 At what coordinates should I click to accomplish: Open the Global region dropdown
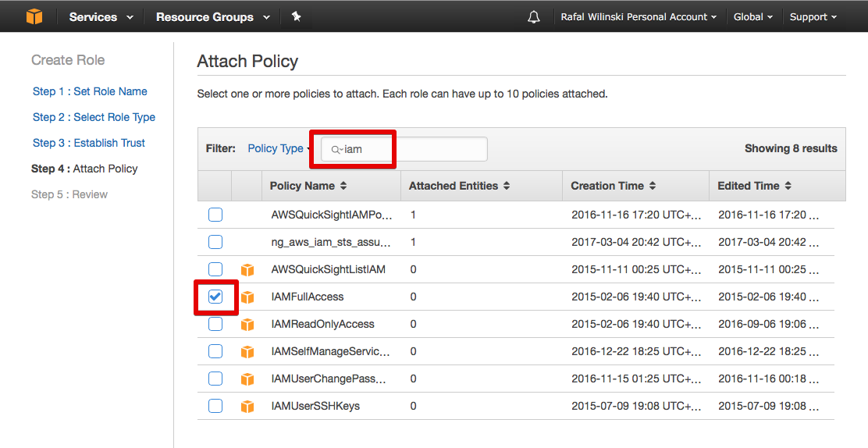[x=752, y=17]
